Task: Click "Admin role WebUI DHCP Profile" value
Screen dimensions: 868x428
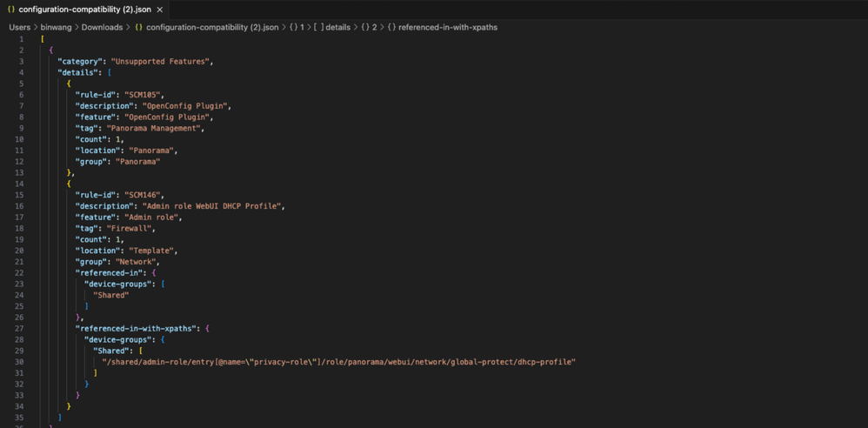Action: [213, 206]
